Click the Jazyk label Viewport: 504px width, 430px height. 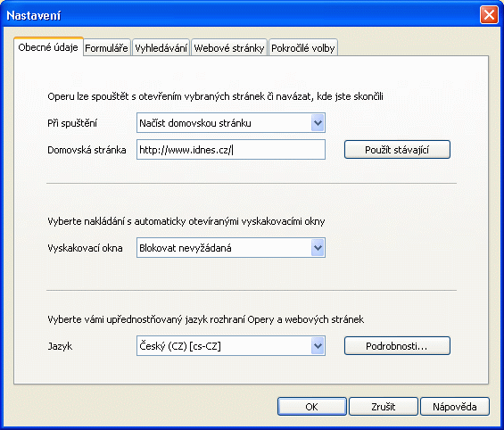point(60,346)
